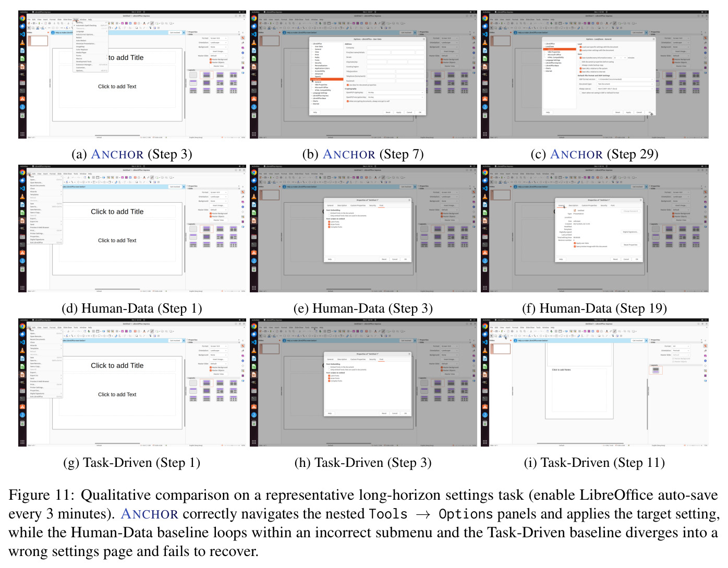Image resolution: width=728 pixels, height=568 pixels.
Task: Open the Orientation dropdown in panel (a) sidebar
Action: pos(219,43)
